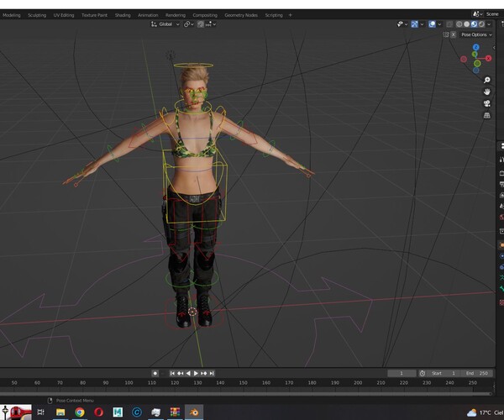Open the scene browse icon dropdown
Viewport: 504px width, 420px height.
(477, 14)
